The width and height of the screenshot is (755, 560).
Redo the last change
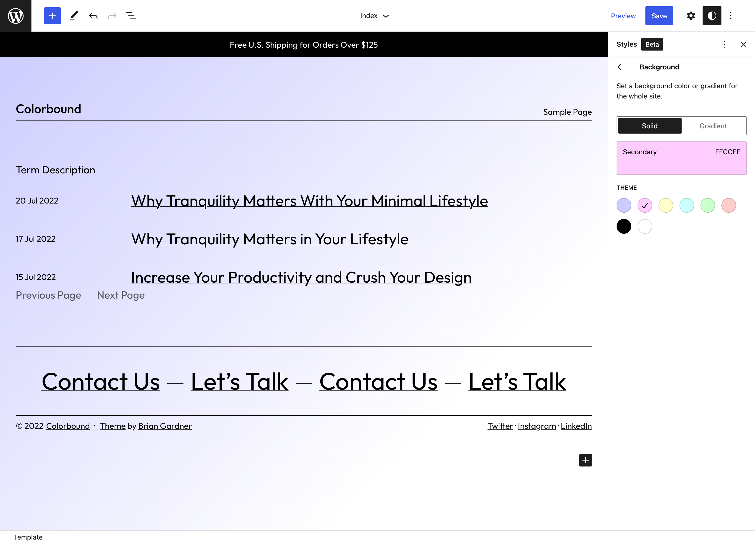tap(112, 16)
